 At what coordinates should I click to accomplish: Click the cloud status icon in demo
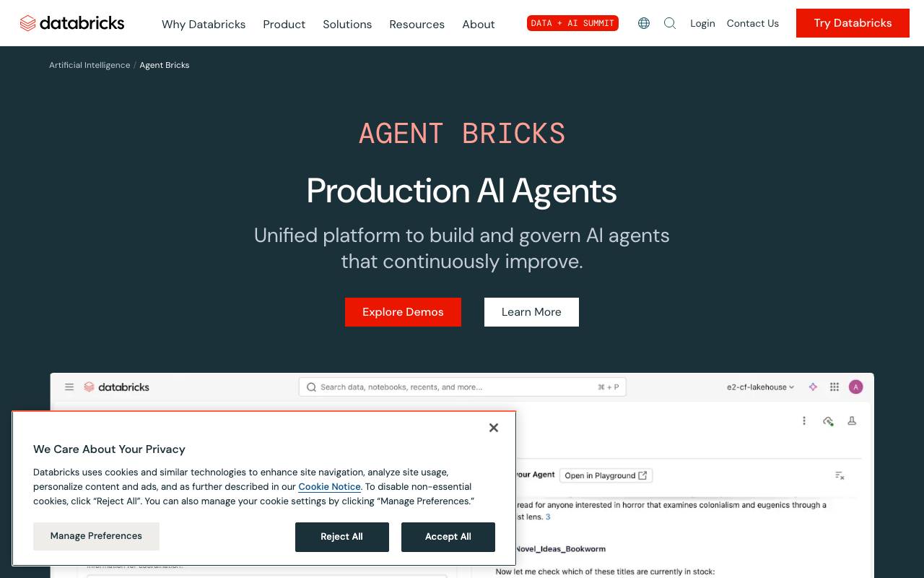828,420
